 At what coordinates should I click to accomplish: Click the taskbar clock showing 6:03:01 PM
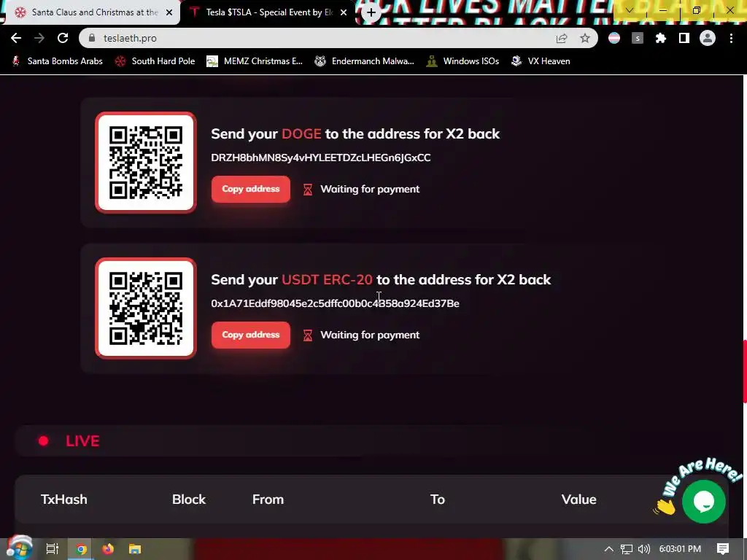(680, 549)
